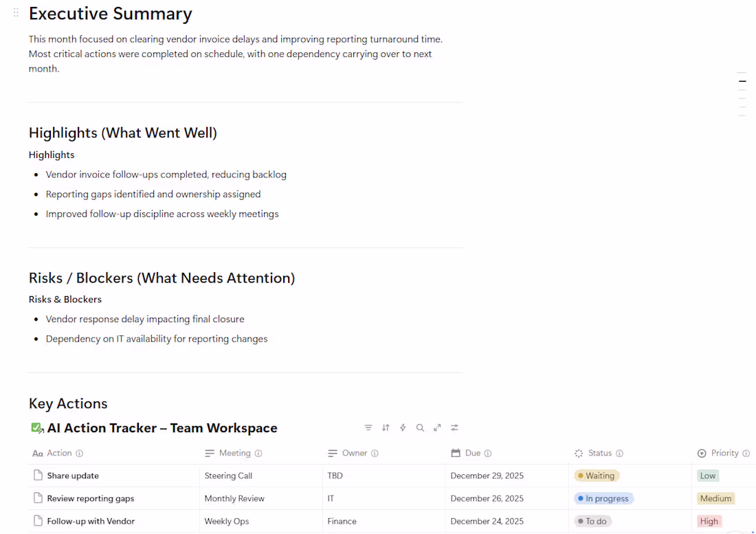
Task: Open the Status property menu
Action: tap(598, 453)
